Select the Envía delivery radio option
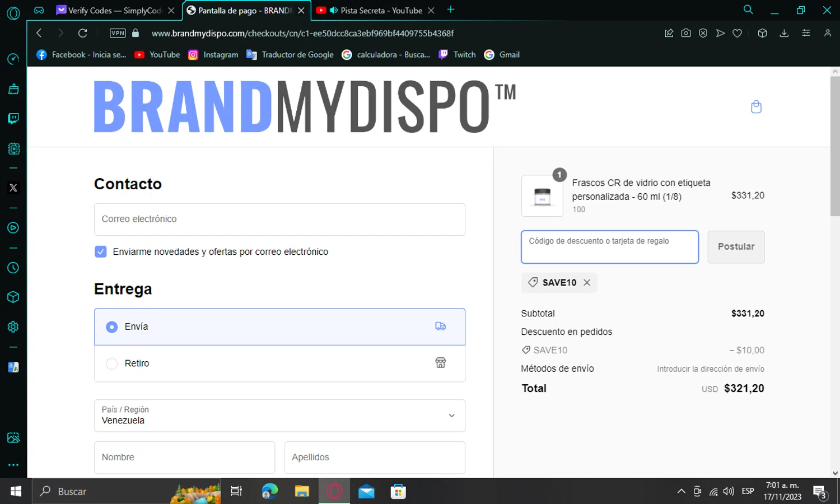 click(x=112, y=326)
